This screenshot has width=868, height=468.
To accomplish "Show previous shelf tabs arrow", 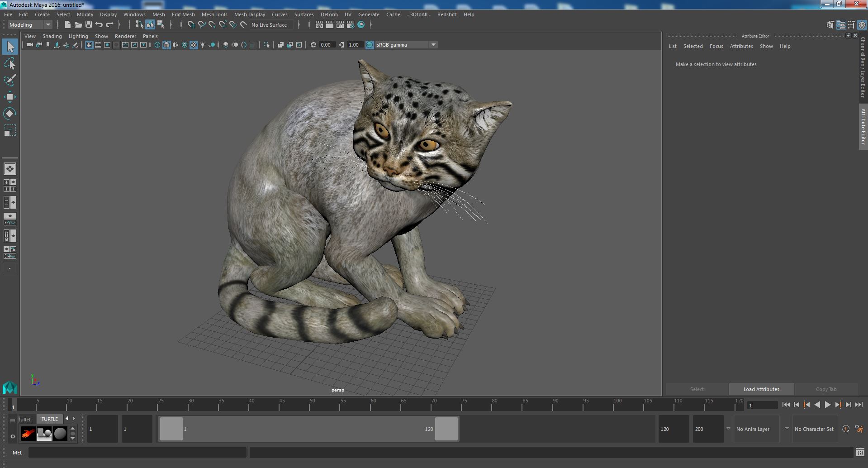I will click(67, 419).
